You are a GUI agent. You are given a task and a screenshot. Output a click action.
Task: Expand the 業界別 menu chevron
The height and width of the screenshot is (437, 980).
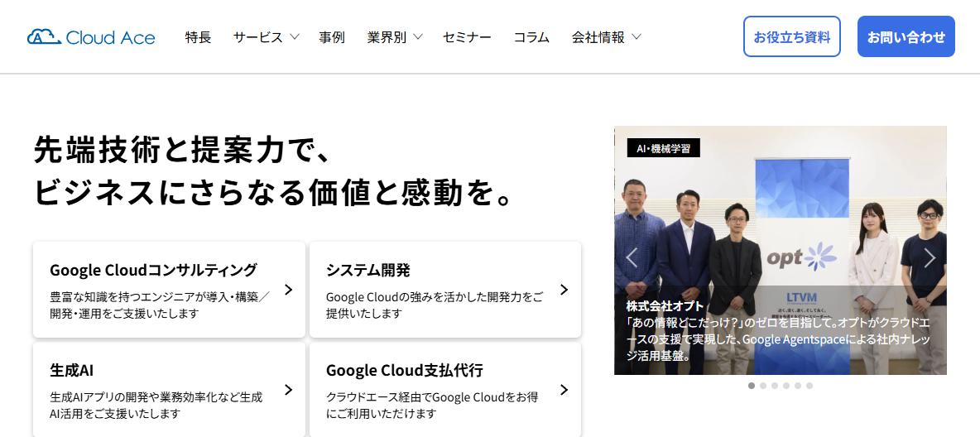[417, 37]
